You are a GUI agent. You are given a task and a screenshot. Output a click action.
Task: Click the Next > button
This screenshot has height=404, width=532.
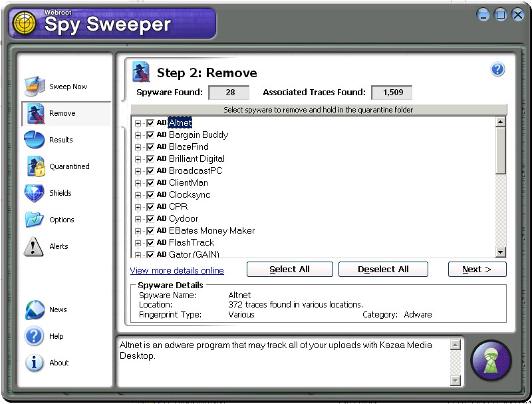click(477, 269)
